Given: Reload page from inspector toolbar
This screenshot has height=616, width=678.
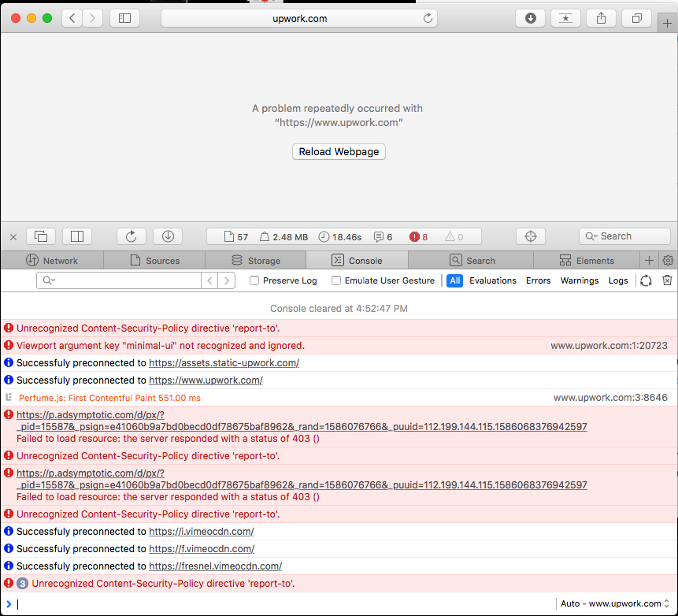Looking at the screenshot, I should [131, 236].
